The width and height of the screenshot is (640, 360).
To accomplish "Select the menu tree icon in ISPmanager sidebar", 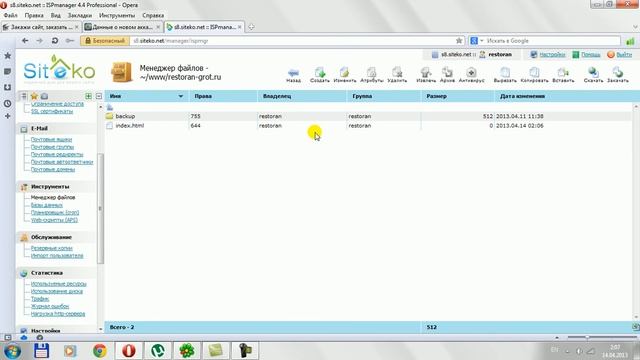I will pyautogui.click(x=24, y=96).
